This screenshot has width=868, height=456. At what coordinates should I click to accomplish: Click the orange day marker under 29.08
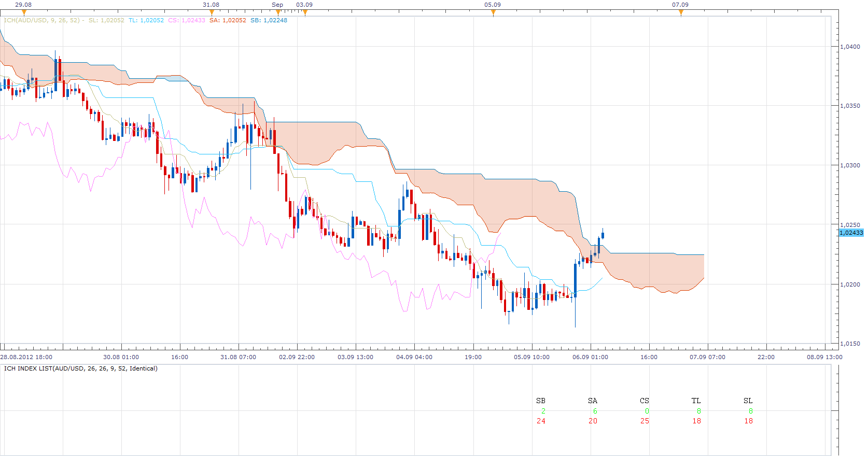24,12
